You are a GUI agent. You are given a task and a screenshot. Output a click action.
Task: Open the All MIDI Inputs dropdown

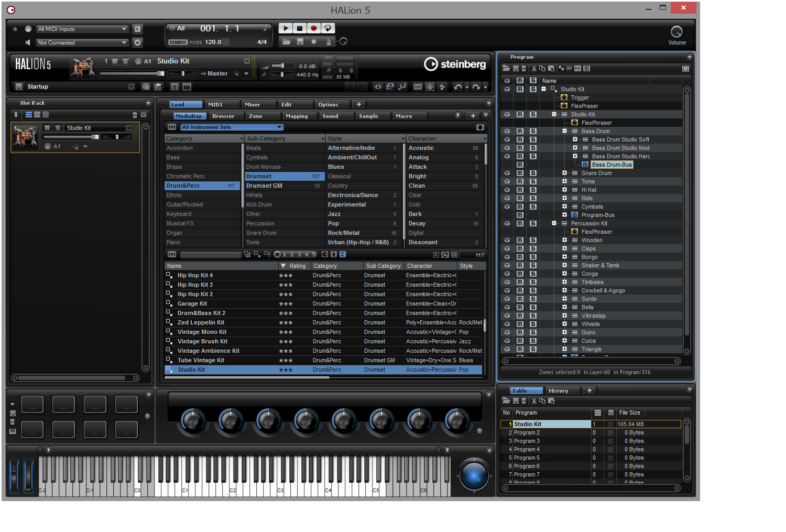[x=82, y=29]
